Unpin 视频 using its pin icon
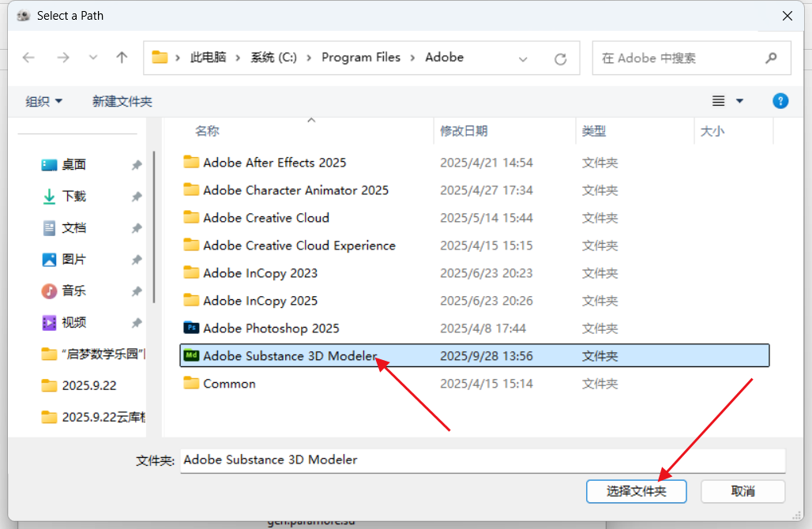This screenshot has width=812, height=529. pos(136,323)
